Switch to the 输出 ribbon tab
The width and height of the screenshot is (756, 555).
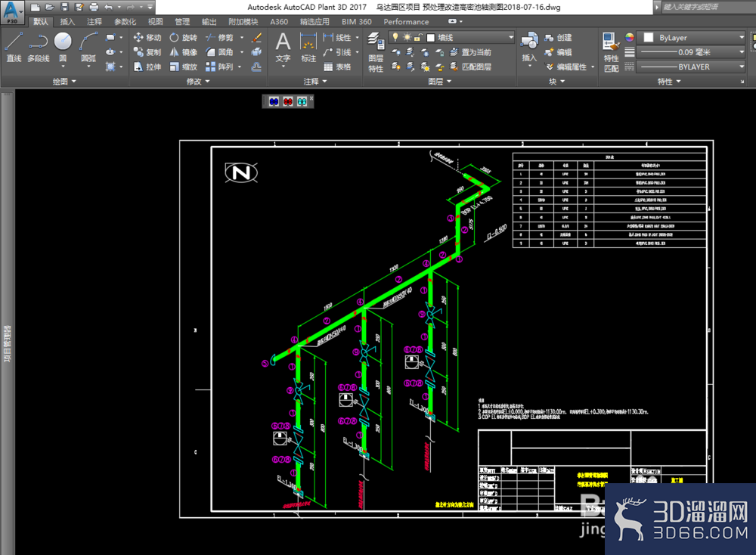(209, 22)
